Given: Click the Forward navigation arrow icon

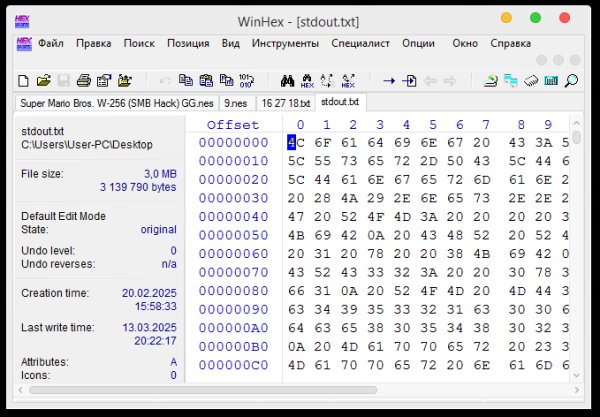Looking at the screenshot, I should click(x=450, y=81).
